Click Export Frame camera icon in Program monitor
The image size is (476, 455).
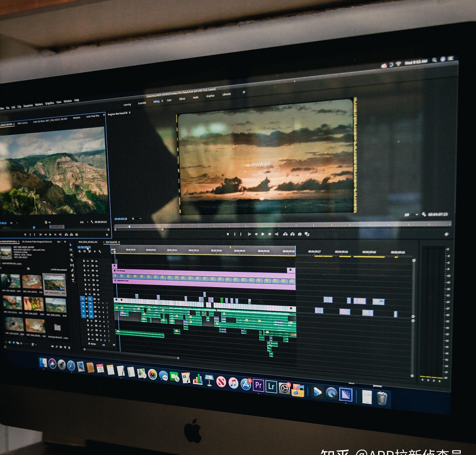tap(300, 234)
